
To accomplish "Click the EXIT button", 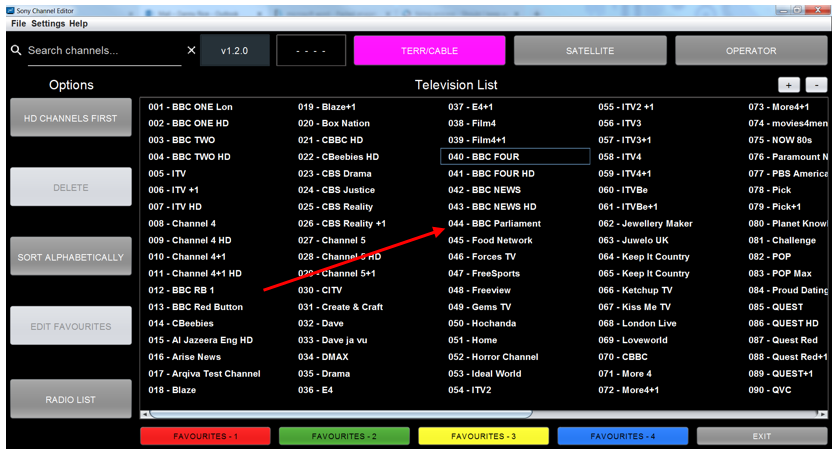I will point(762,436).
